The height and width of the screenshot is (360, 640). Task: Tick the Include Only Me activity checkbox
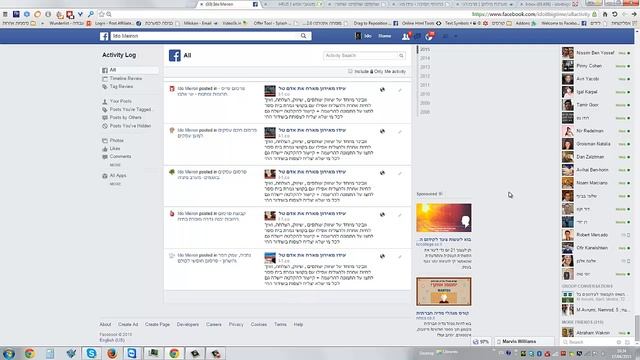[350, 71]
